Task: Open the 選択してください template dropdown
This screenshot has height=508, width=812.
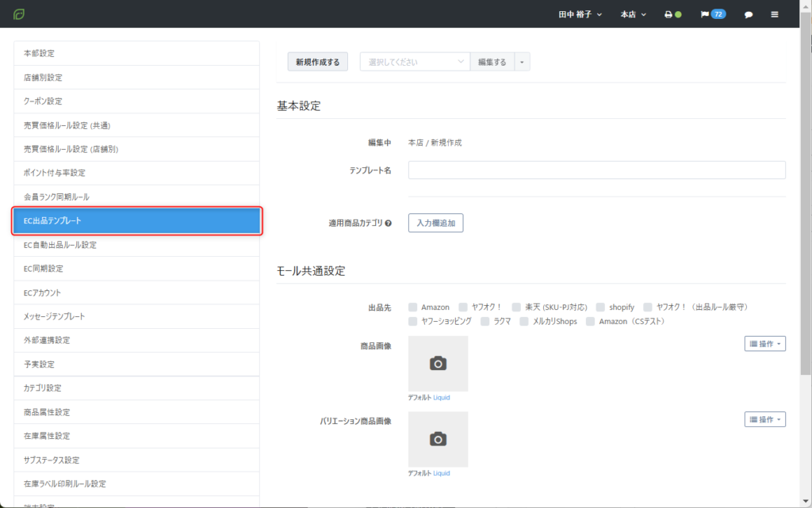Action: pyautogui.click(x=415, y=62)
